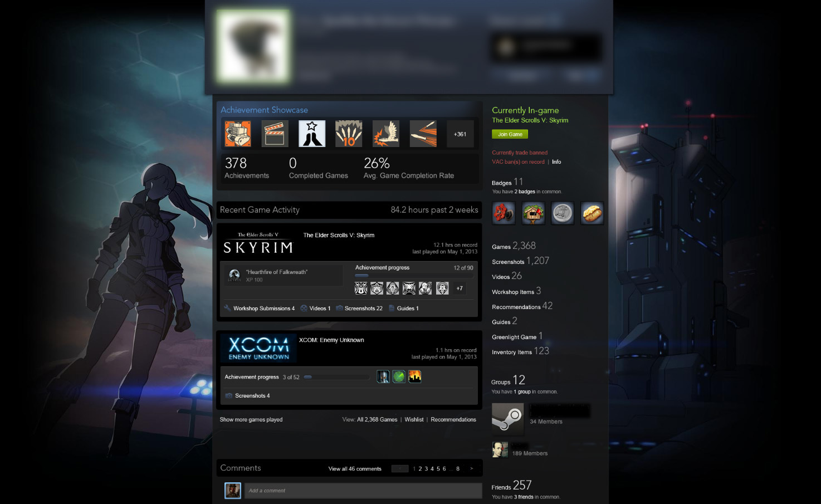Click the Add a comment field
This screenshot has height=504, width=821.
coord(364,491)
